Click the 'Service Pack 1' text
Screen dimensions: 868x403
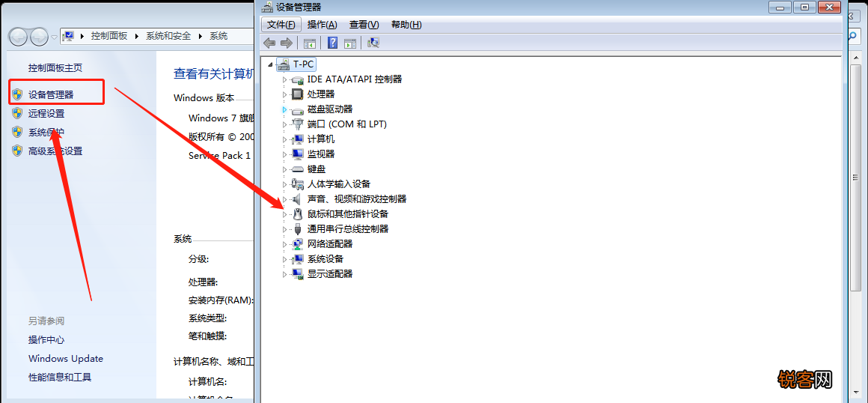[220, 155]
